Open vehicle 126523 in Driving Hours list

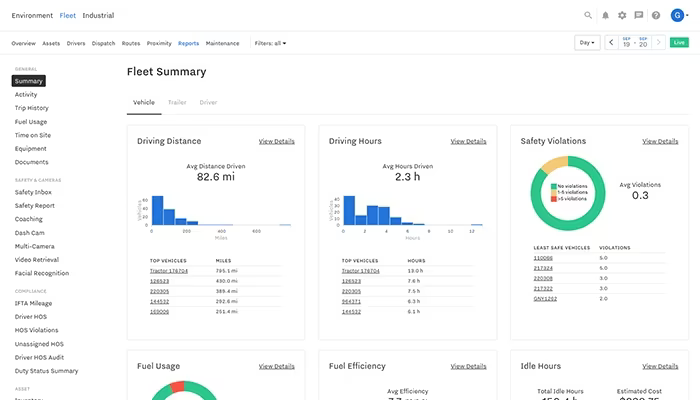351,281
